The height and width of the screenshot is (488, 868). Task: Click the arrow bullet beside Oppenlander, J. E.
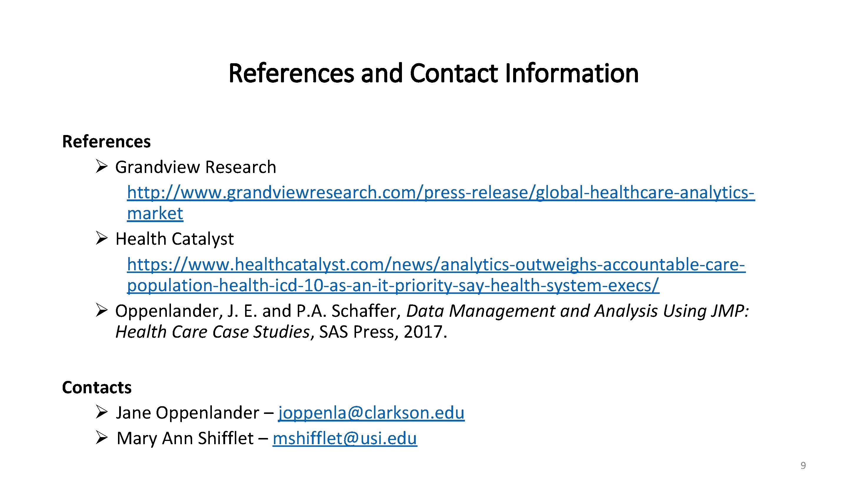(x=102, y=310)
